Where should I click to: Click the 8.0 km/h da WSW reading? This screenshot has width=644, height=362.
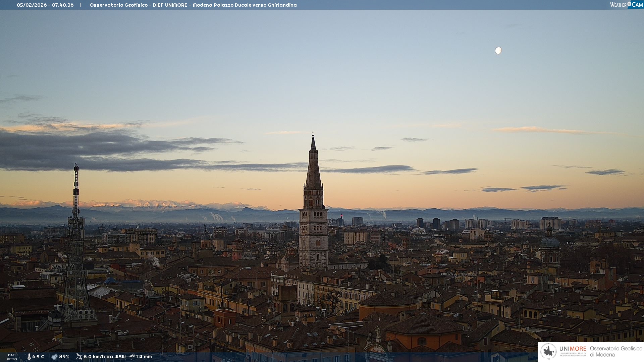click(104, 357)
